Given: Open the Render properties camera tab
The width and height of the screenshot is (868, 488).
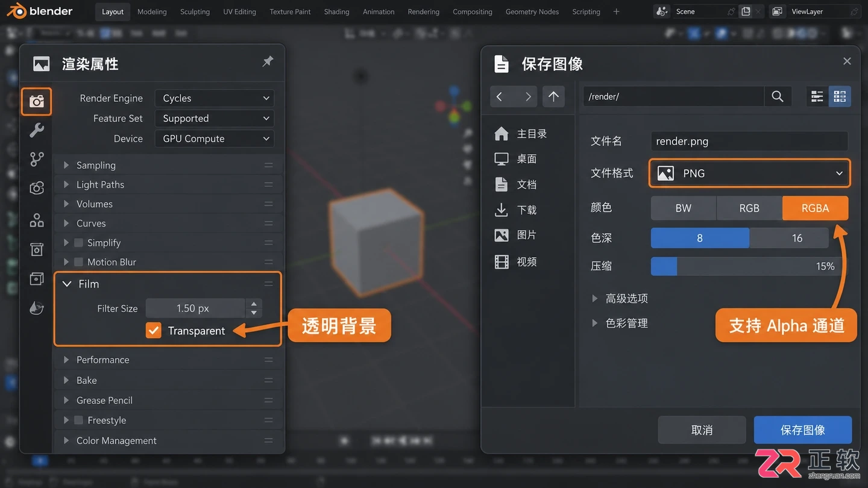Looking at the screenshot, I should [37, 101].
